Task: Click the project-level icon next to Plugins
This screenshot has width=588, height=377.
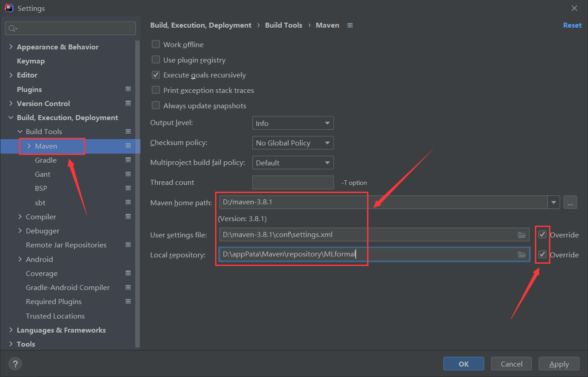Action: [128, 89]
